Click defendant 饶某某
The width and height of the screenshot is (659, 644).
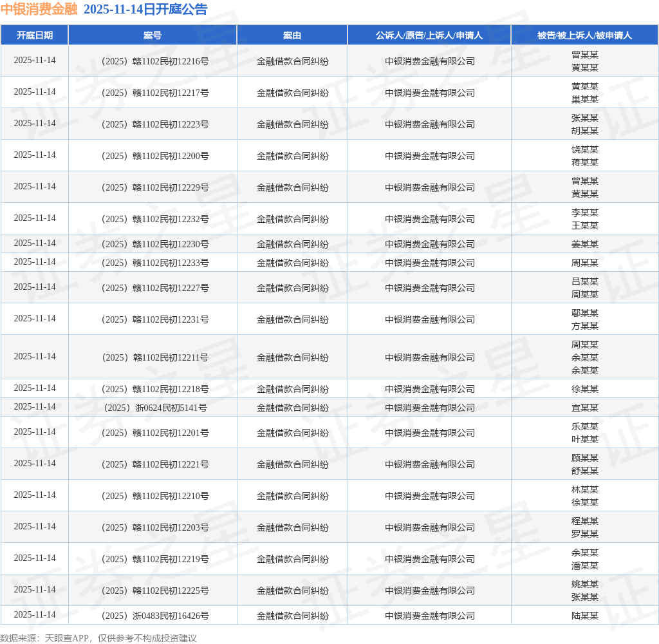pyautogui.click(x=584, y=149)
